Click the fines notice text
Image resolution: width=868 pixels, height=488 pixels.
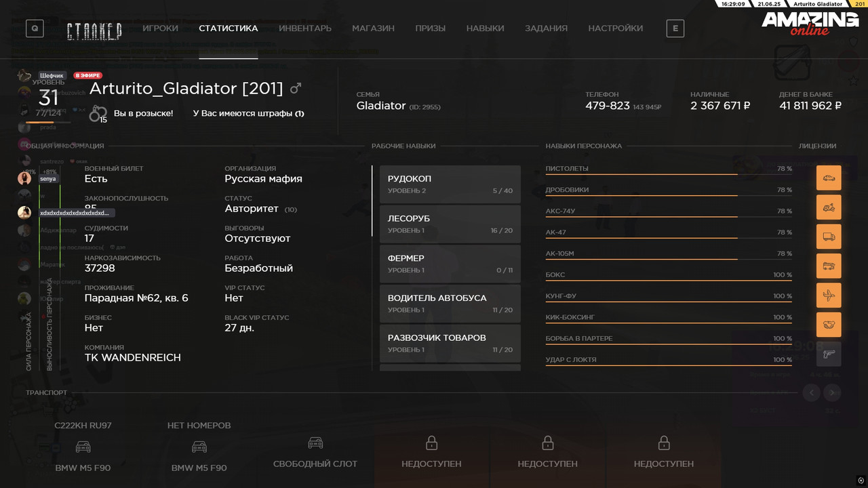pyautogui.click(x=248, y=113)
